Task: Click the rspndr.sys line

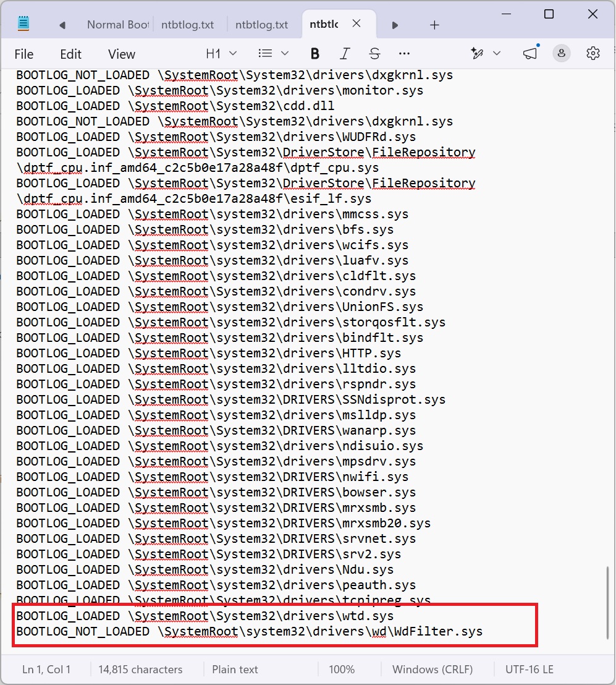Action: [x=216, y=384]
